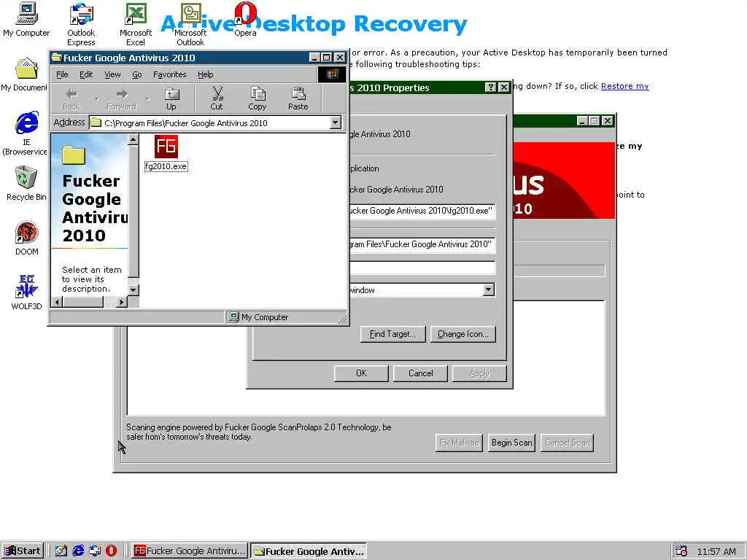Click the Properties dialog help question button
This screenshot has height=560, width=747.
coord(490,87)
